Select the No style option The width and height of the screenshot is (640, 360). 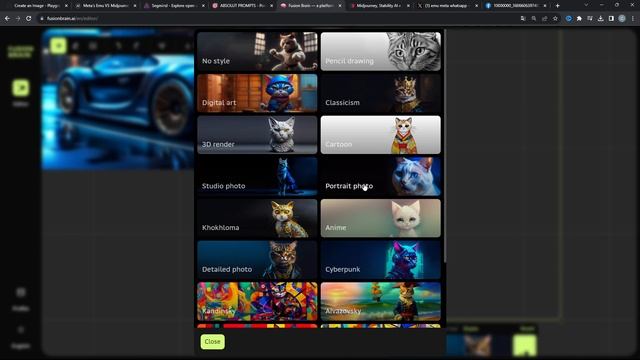tap(257, 51)
